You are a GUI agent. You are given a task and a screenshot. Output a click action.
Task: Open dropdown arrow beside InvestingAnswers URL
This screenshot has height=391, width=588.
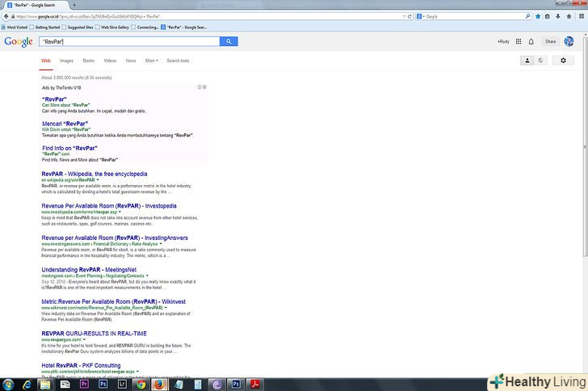coord(161,244)
